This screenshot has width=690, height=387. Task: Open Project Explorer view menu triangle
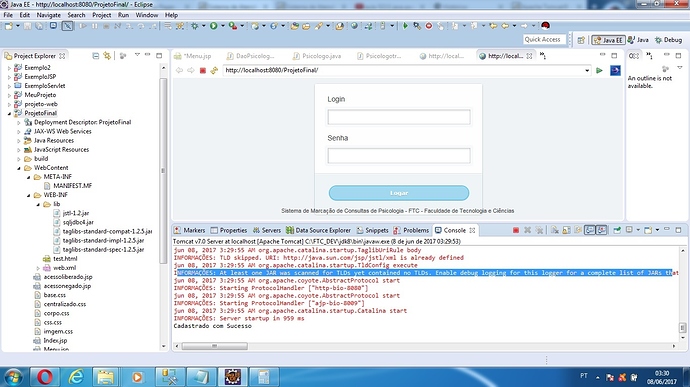[x=137, y=55]
